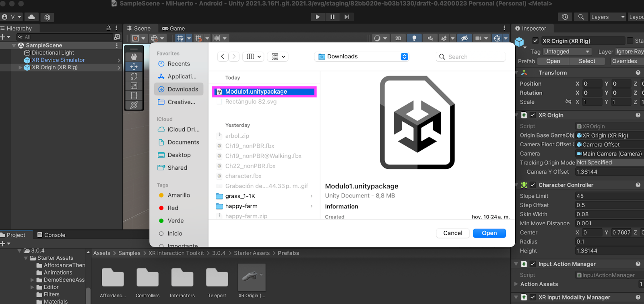Click the Search field in file dialog

[x=471, y=57]
